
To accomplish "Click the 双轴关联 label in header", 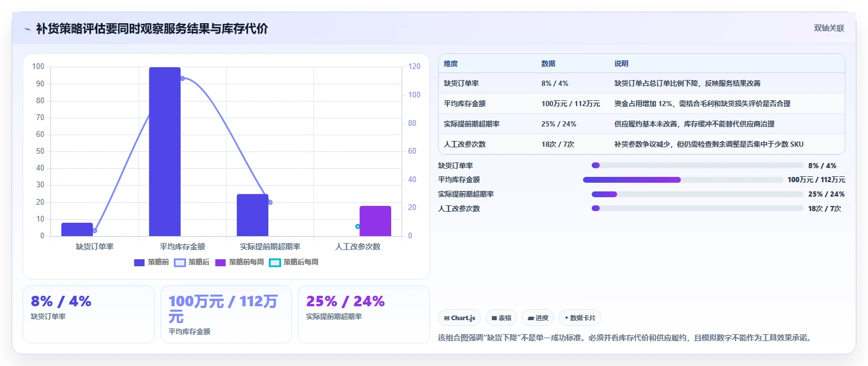I will (x=829, y=28).
